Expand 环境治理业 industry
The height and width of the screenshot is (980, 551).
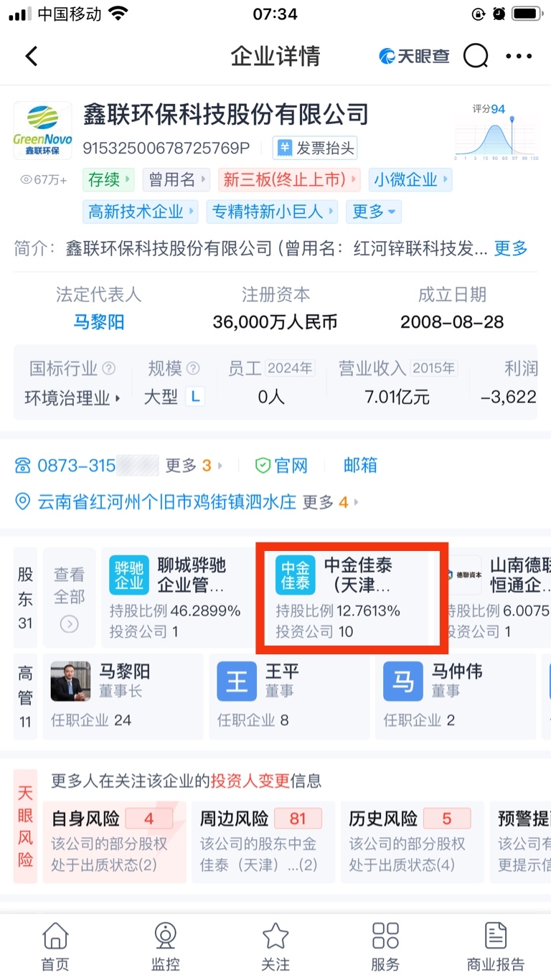72,397
